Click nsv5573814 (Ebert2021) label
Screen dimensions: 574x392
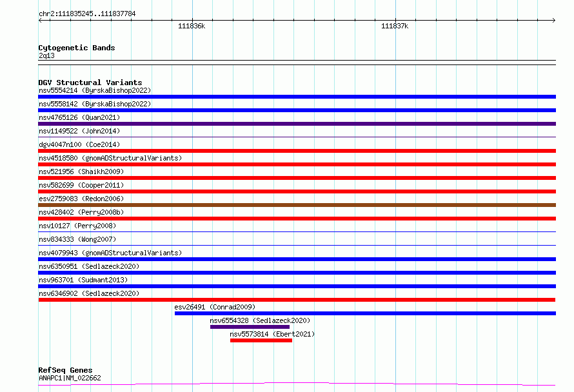click(272, 334)
